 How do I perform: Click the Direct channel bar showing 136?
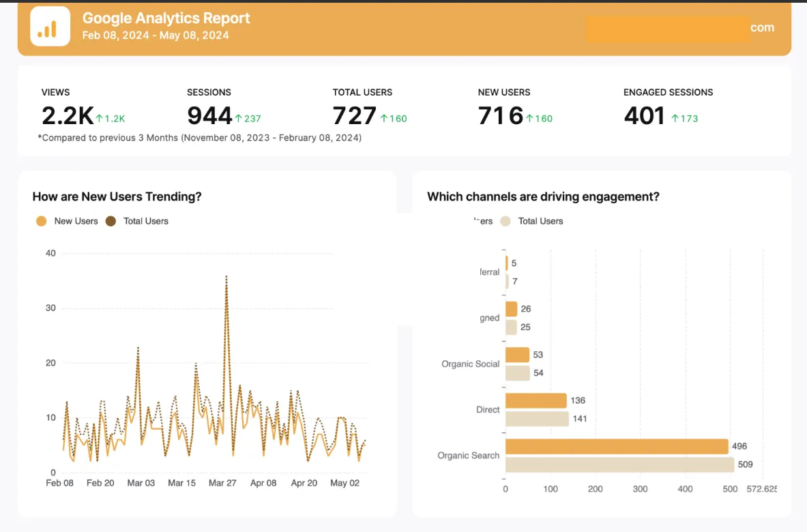point(536,400)
